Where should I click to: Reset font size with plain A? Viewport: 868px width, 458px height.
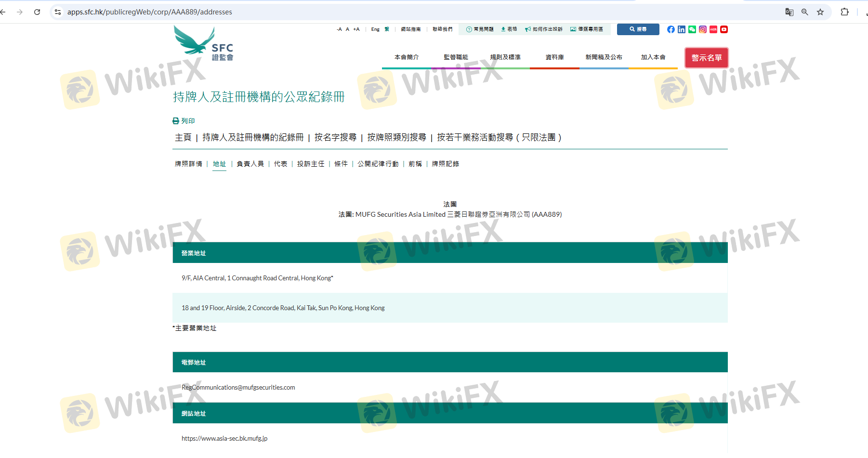pos(347,29)
